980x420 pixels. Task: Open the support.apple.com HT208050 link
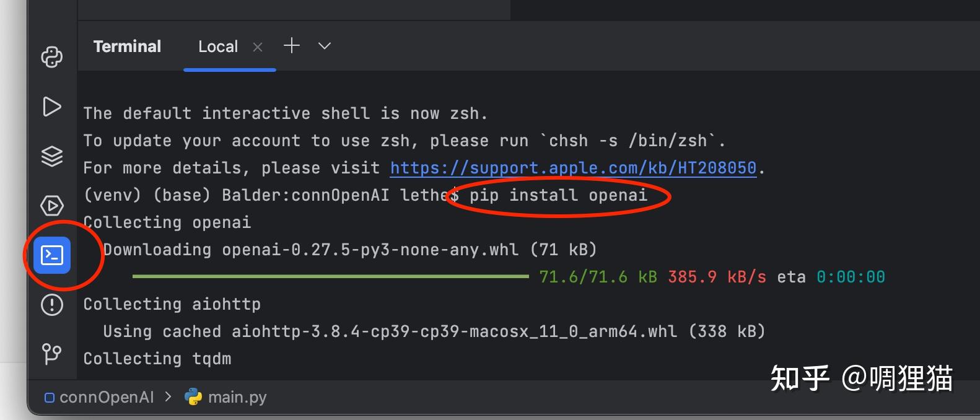tap(573, 168)
